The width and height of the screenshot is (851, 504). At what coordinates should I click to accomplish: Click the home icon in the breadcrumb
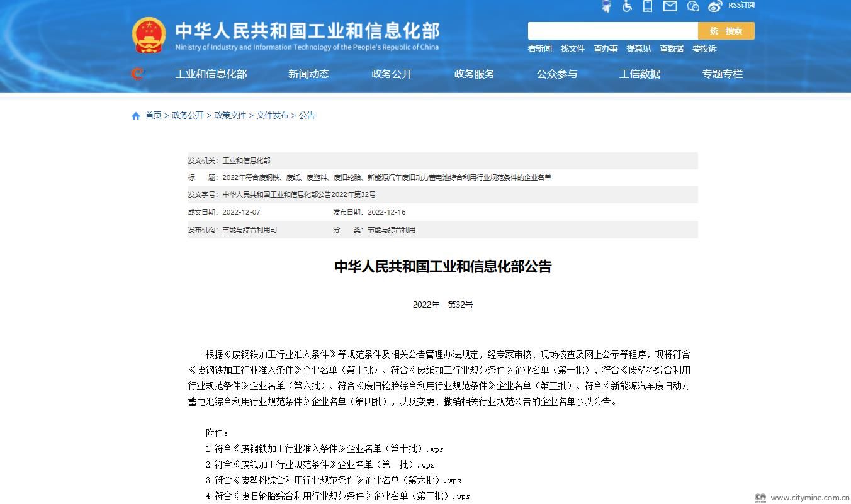click(136, 116)
